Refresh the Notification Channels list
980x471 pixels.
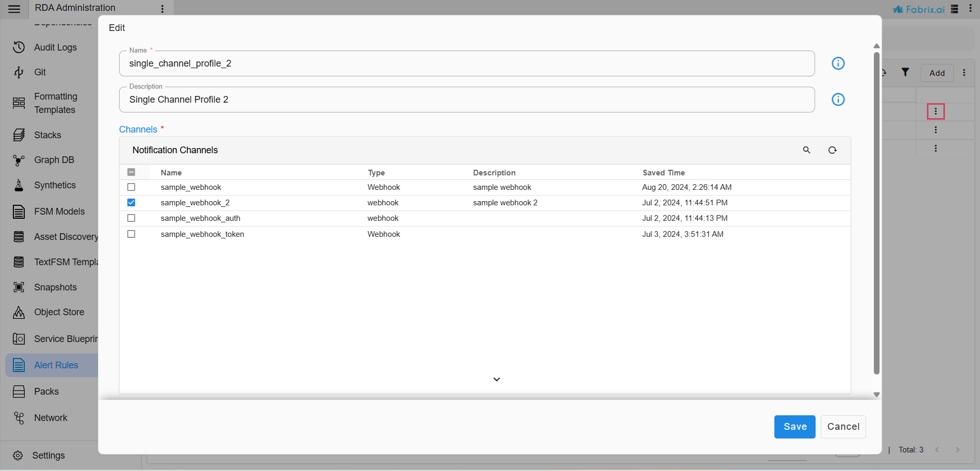tap(832, 150)
